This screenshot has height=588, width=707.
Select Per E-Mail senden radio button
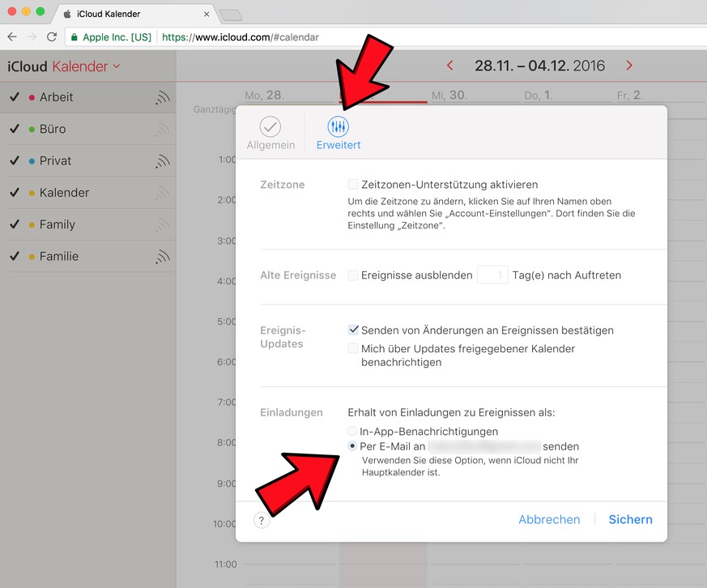352,445
